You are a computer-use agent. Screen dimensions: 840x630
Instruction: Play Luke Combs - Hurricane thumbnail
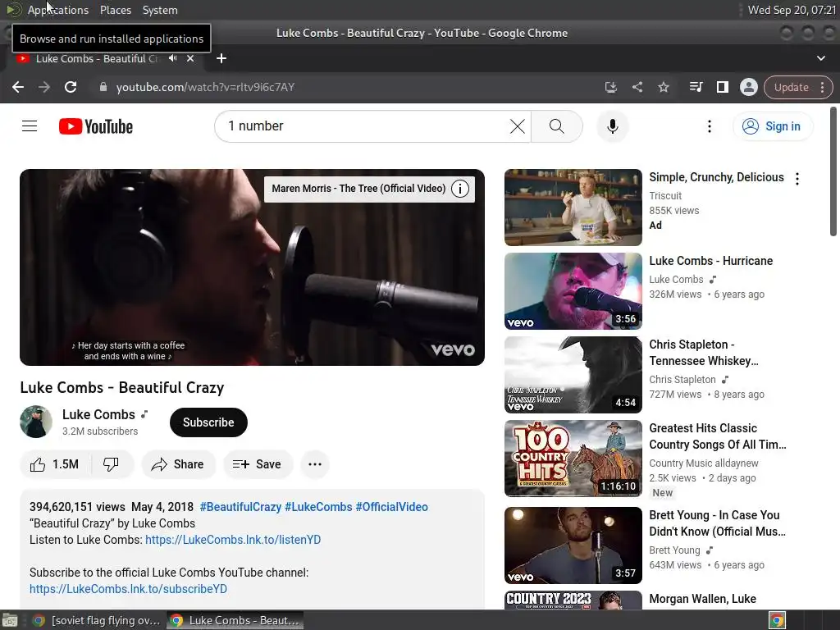coord(573,291)
